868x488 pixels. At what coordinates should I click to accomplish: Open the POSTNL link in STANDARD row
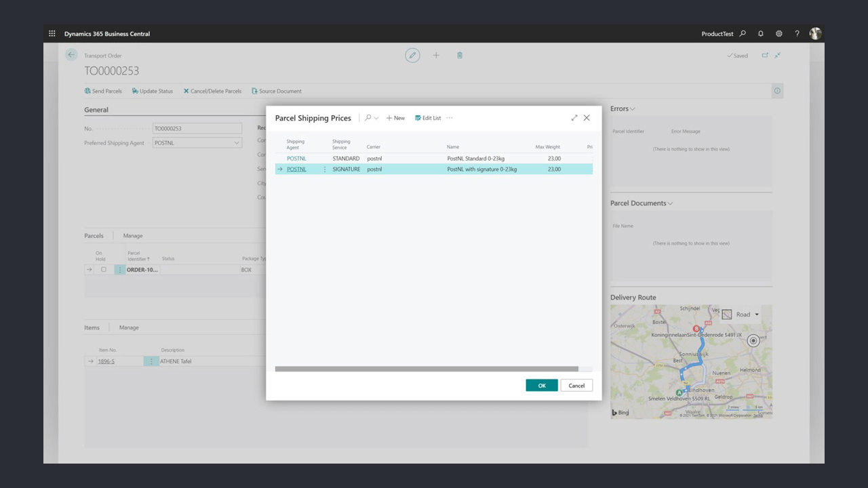click(296, 159)
